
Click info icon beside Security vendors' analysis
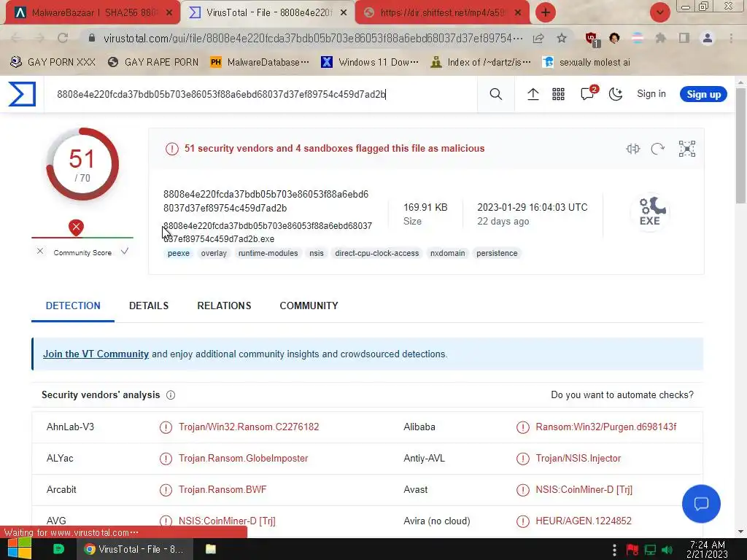171,394
